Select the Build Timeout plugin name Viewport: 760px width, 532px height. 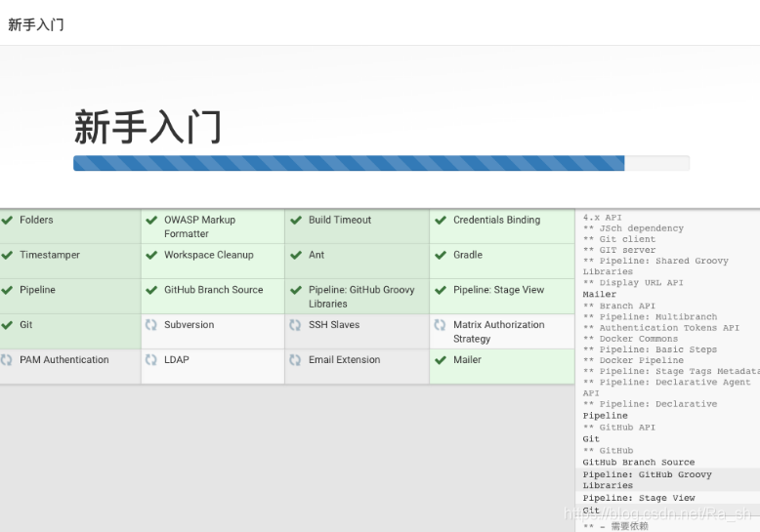point(340,220)
